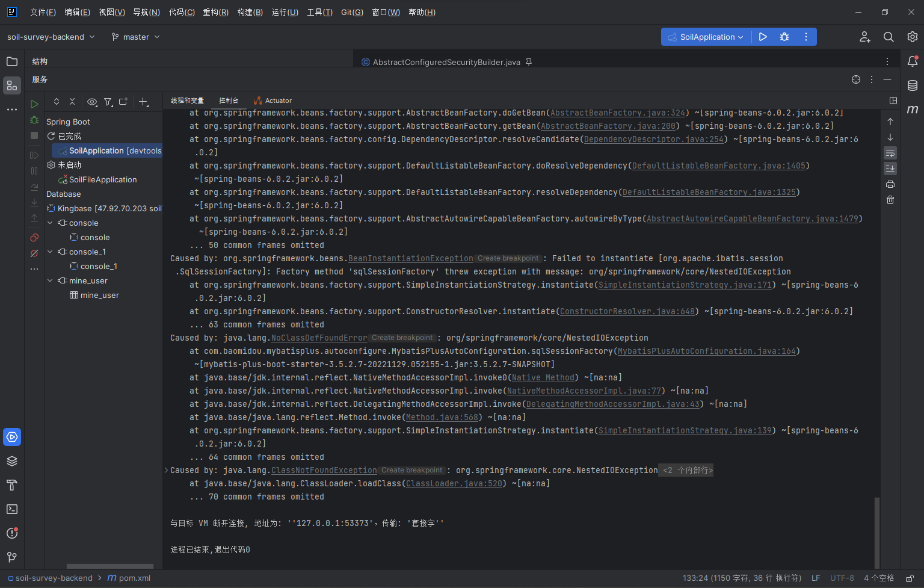Open the SoilApplication run configuration dropdown
This screenshot has height=588, width=924.
click(705, 37)
